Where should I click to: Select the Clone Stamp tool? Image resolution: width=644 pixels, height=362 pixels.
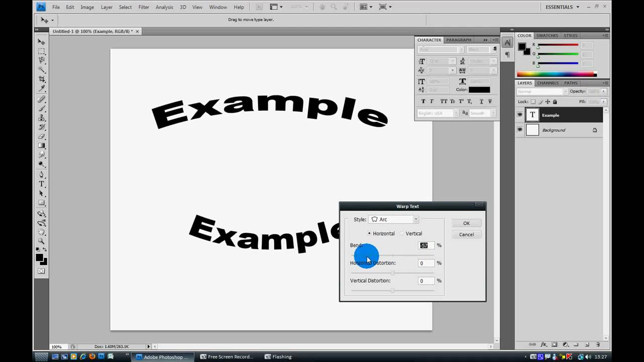pyautogui.click(x=42, y=118)
